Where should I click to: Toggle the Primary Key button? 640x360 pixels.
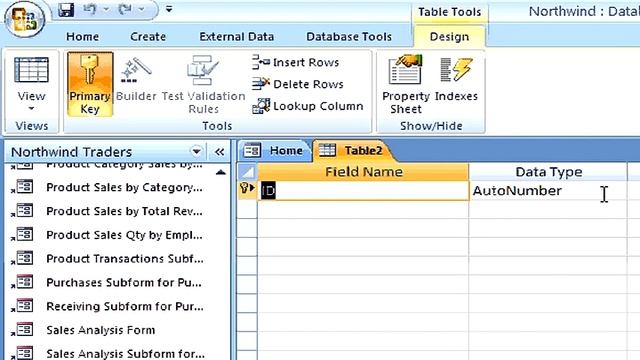click(x=90, y=84)
